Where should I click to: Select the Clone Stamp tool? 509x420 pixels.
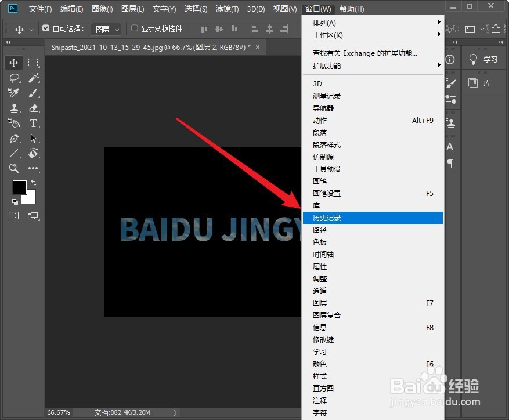click(x=14, y=108)
